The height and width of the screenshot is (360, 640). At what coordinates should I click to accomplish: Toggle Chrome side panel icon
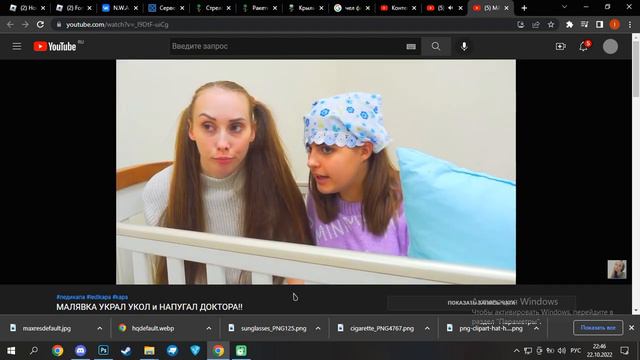click(x=599, y=24)
